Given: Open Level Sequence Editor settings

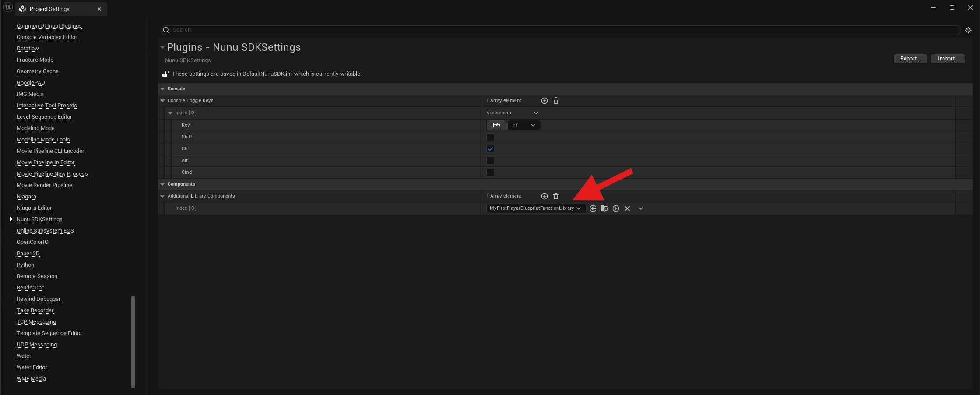Looking at the screenshot, I should 44,117.
